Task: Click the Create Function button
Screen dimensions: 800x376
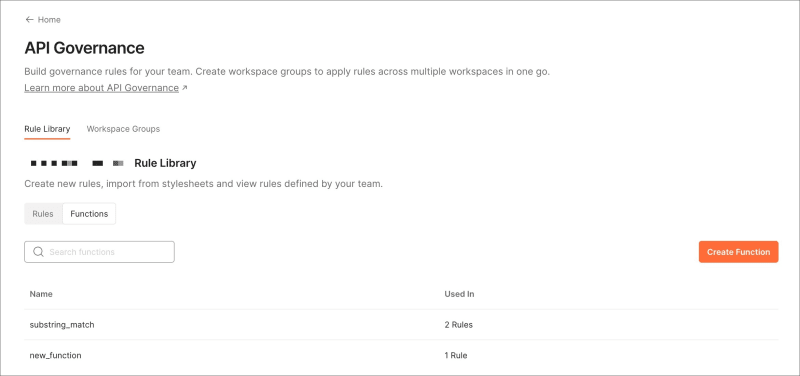Action: (738, 252)
